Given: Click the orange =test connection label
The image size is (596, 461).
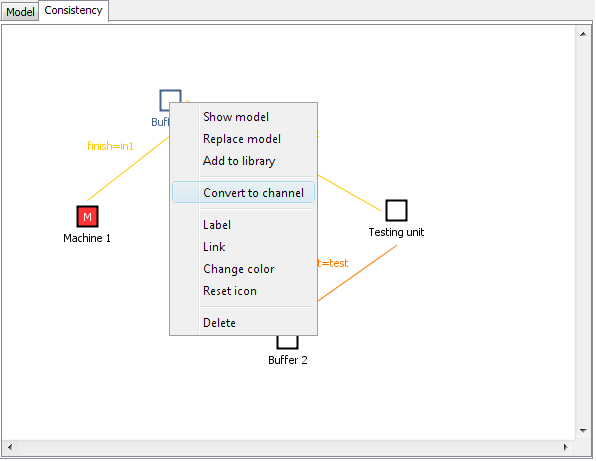Looking at the screenshot, I should point(333,263).
